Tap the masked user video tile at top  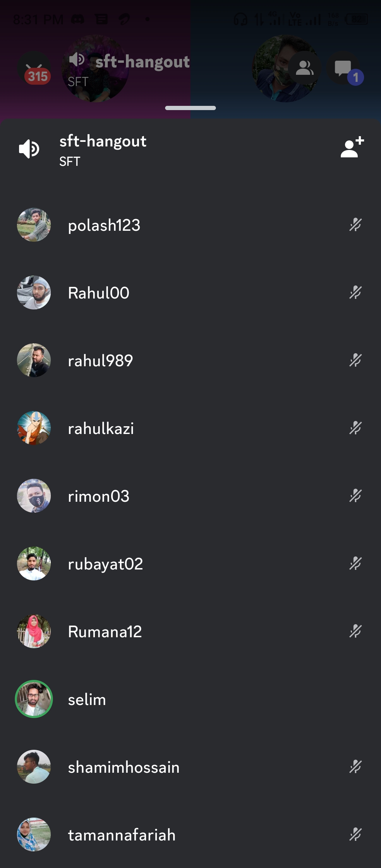(286, 68)
